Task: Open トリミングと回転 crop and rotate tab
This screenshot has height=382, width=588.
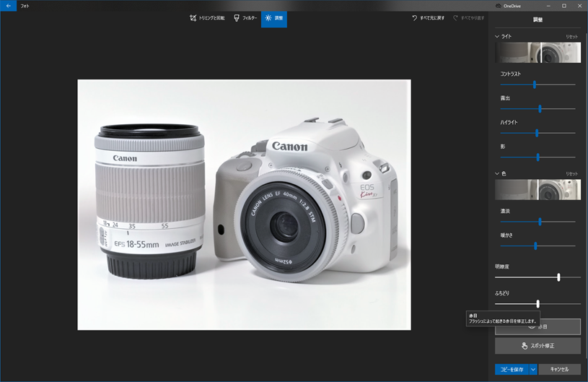Action: [x=207, y=18]
